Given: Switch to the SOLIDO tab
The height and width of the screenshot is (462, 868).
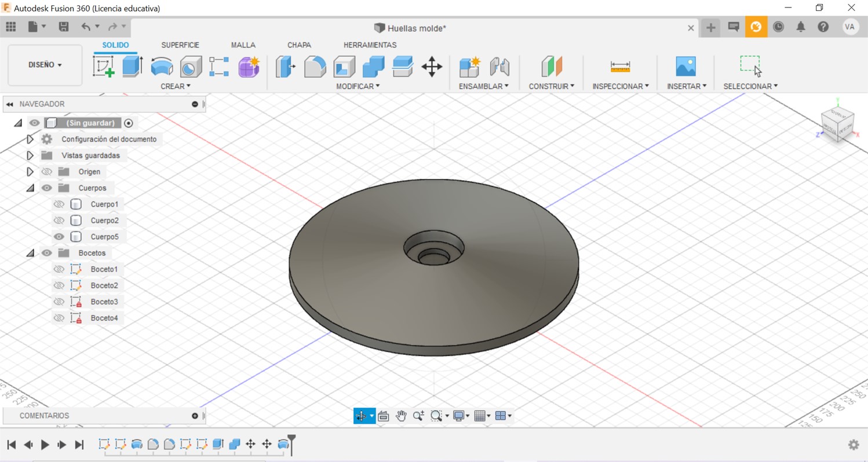Looking at the screenshot, I should (x=115, y=45).
